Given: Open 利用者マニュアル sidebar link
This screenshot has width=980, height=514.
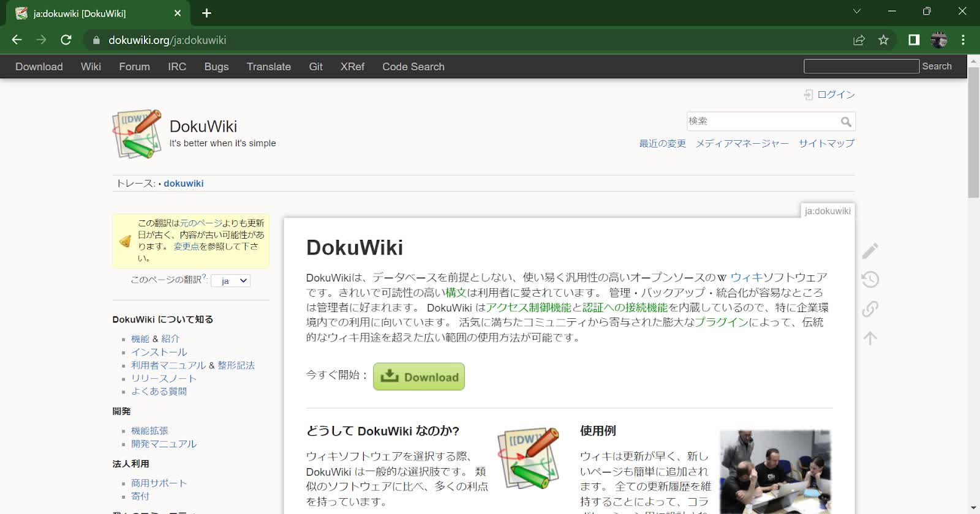Looking at the screenshot, I should pos(168,365).
